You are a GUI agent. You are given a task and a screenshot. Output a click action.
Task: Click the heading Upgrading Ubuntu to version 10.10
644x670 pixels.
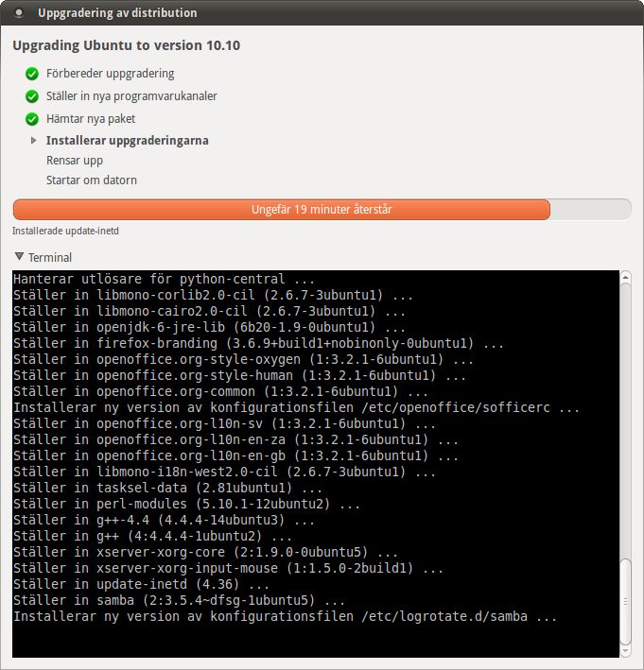pyautogui.click(x=127, y=45)
